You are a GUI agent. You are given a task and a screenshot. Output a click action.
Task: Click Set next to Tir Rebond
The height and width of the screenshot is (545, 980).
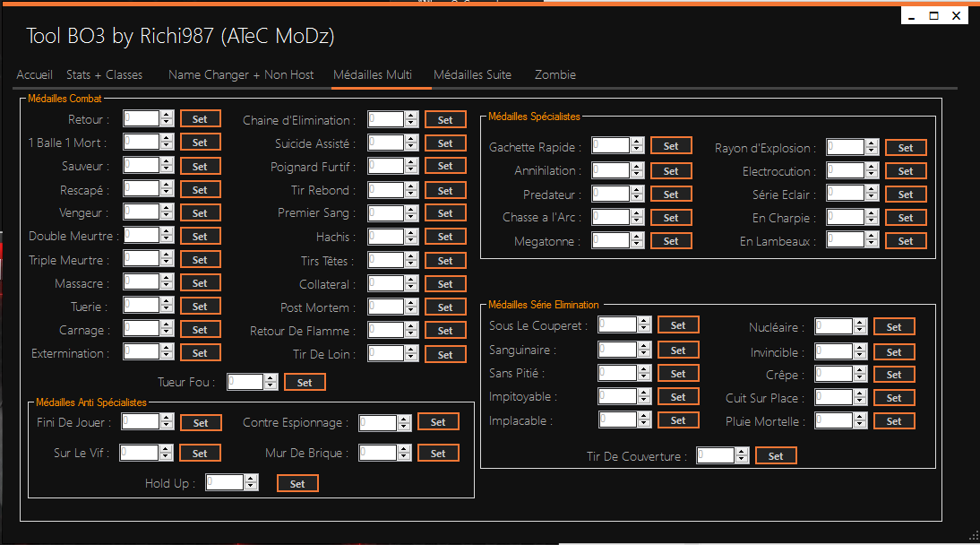tap(445, 190)
